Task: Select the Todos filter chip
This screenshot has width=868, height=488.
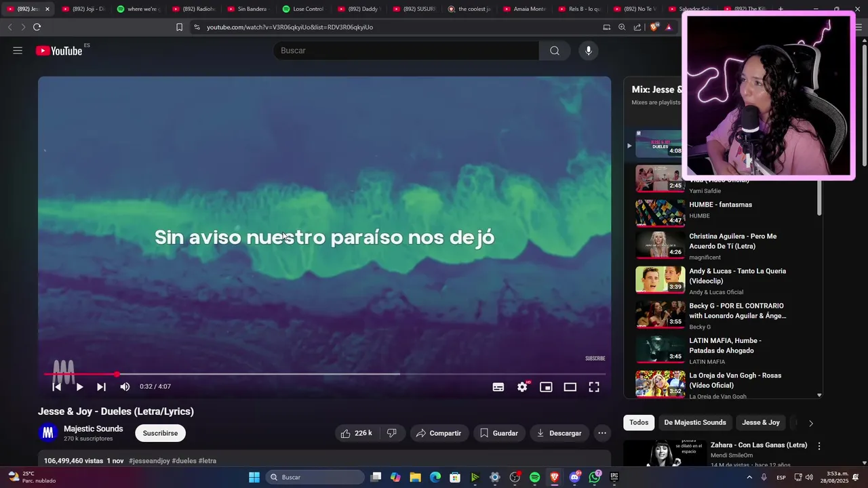Action: click(x=639, y=423)
